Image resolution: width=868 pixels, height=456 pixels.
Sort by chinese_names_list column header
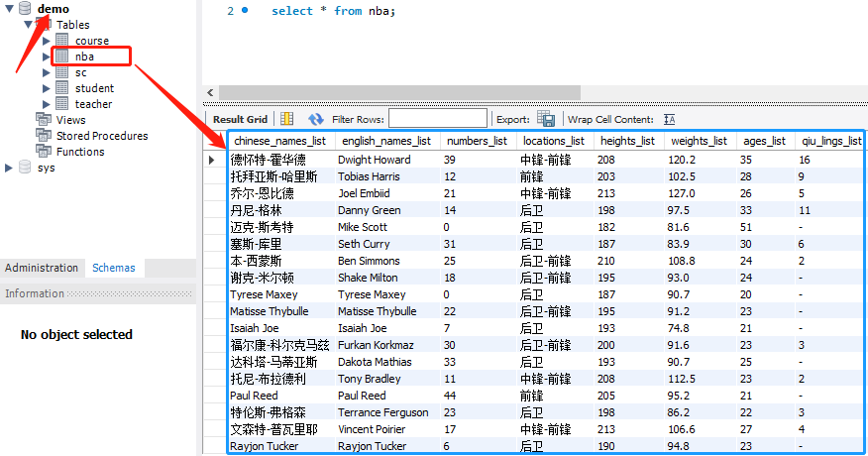click(x=280, y=142)
